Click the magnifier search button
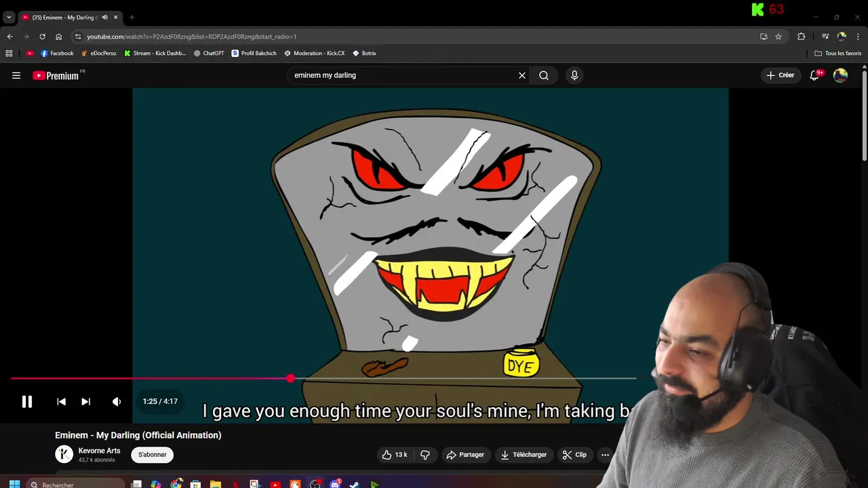This screenshot has width=868, height=488. click(x=544, y=75)
